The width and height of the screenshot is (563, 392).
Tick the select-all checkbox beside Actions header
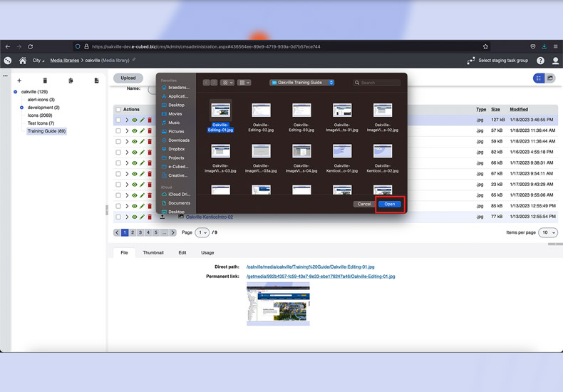(118, 110)
